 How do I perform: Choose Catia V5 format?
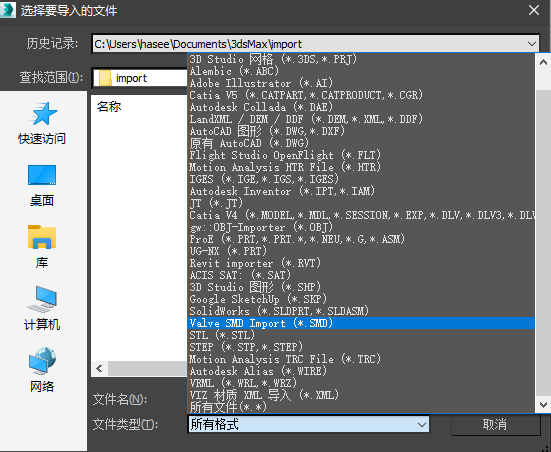pyautogui.click(x=361, y=95)
